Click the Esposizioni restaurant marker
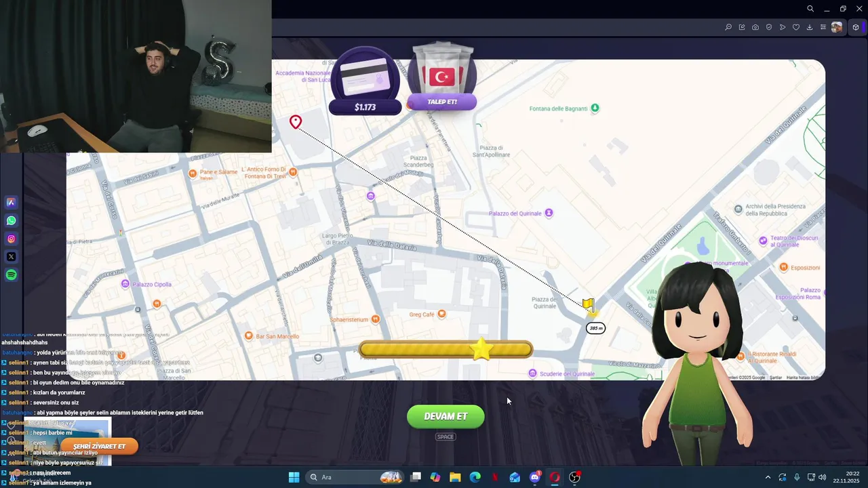 (x=785, y=267)
